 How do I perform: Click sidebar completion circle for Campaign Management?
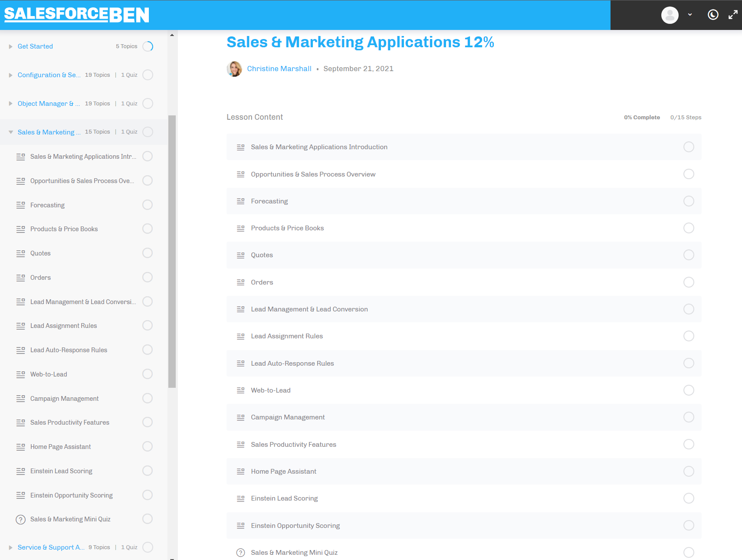[148, 398]
